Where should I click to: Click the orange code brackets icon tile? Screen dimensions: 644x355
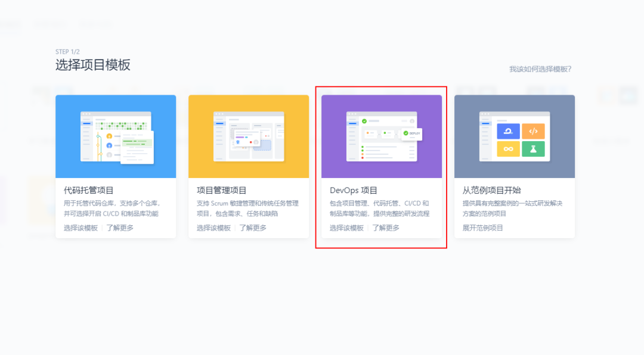(533, 131)
